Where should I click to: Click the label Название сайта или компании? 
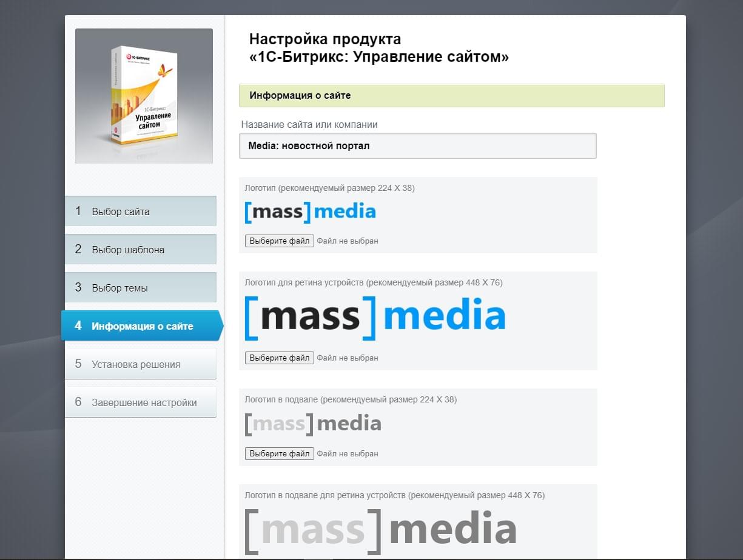(309, 124)
